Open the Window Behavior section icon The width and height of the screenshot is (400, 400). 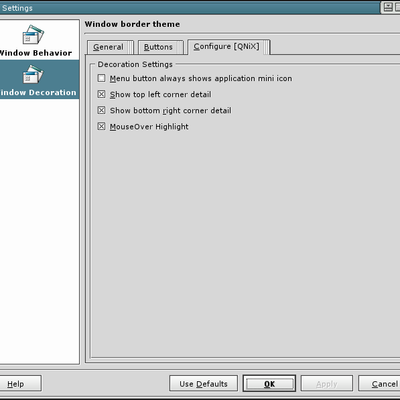click(x=33, y=34)
